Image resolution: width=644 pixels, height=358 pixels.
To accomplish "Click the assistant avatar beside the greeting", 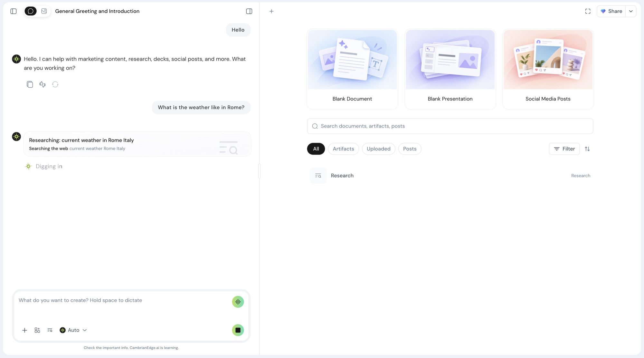I will point(16,59).
